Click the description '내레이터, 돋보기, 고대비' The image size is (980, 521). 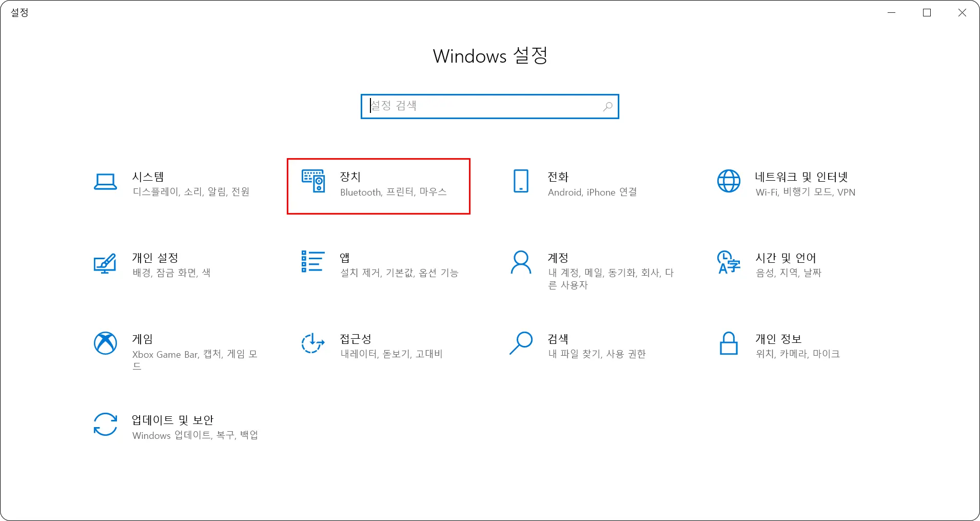click(391, 354)
